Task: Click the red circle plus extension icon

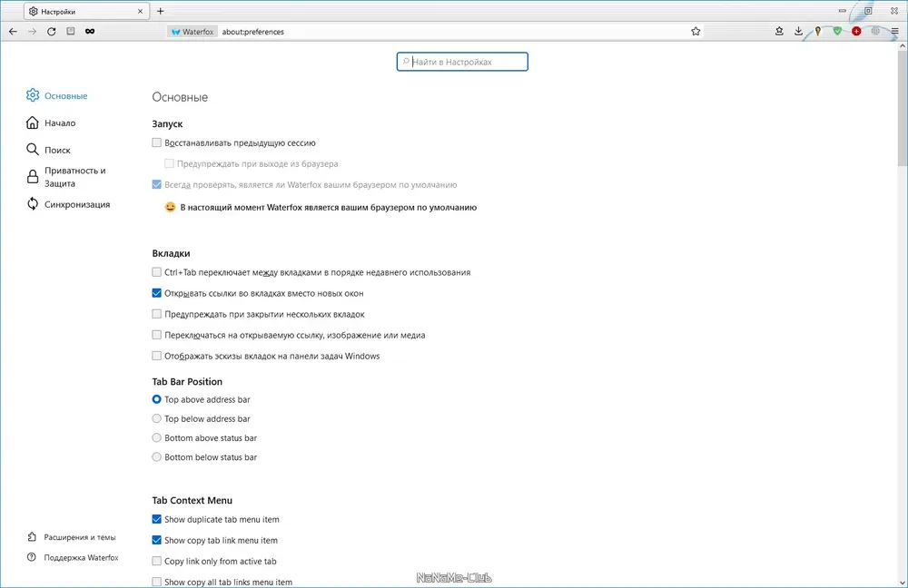Action: (856, 31)
